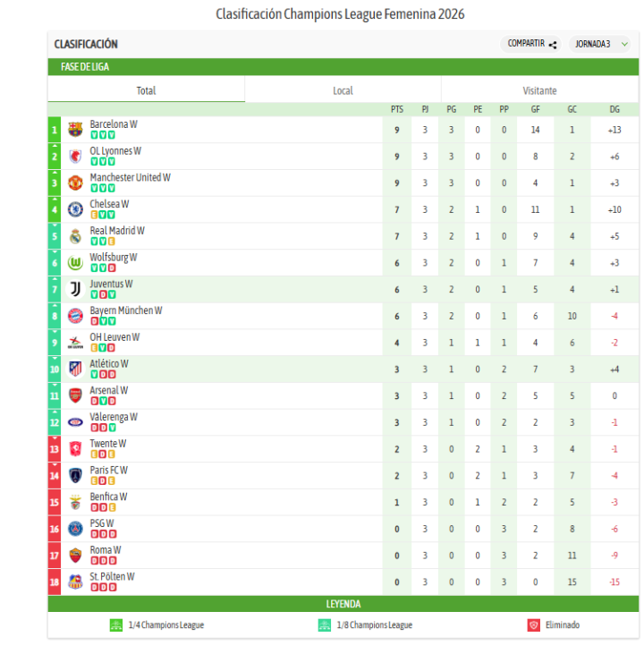Click the PTS column header
644x654 pixels.
397,109
